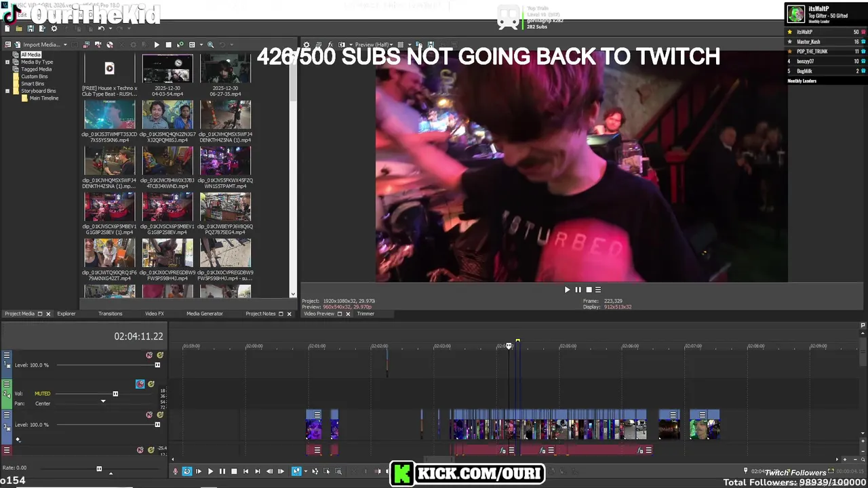Screen dimensions: 868x488
Task: Pause video in the preview window
Action: coord(578,289)
